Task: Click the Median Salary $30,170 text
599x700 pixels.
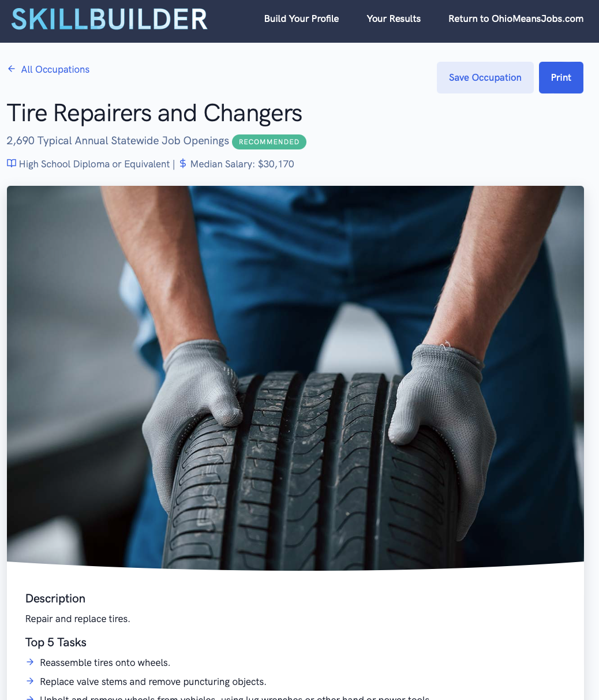Action: point(242,164)
